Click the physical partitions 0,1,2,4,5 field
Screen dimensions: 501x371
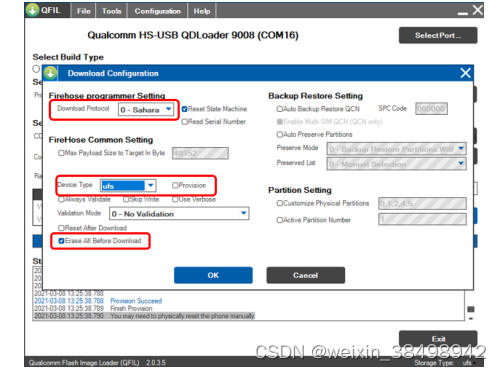422,203
